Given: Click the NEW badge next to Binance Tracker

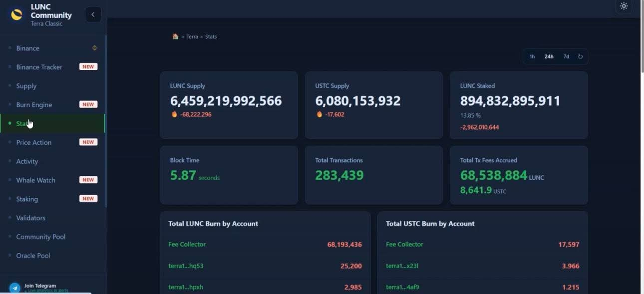Looking at the screenshot, I should (88, 67).
